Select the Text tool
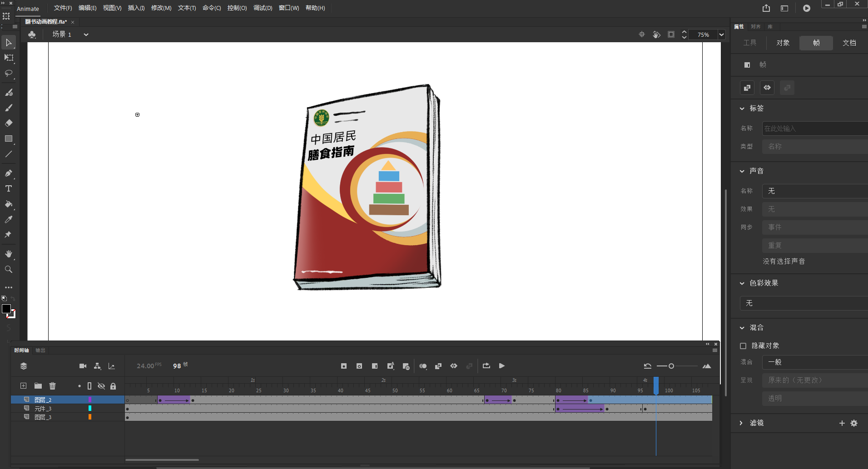Screen dimensions: 868x469 pyautogui.click(x=9, y=188)
